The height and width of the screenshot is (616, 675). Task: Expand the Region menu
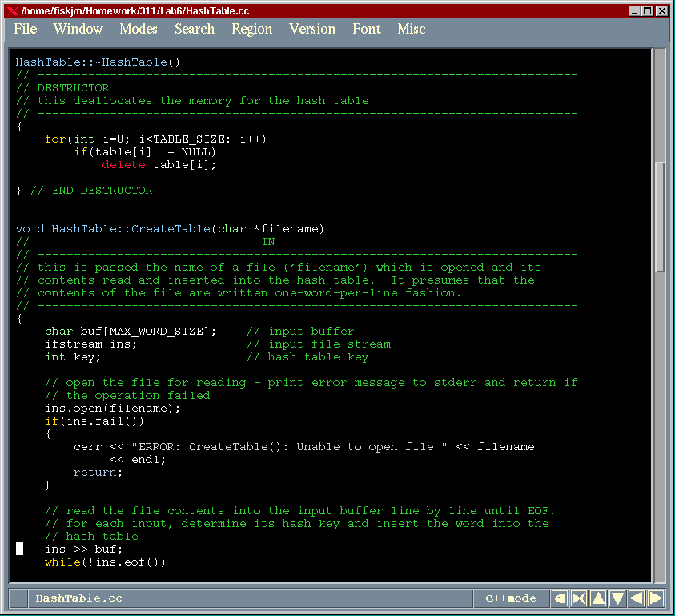point(252,29)
